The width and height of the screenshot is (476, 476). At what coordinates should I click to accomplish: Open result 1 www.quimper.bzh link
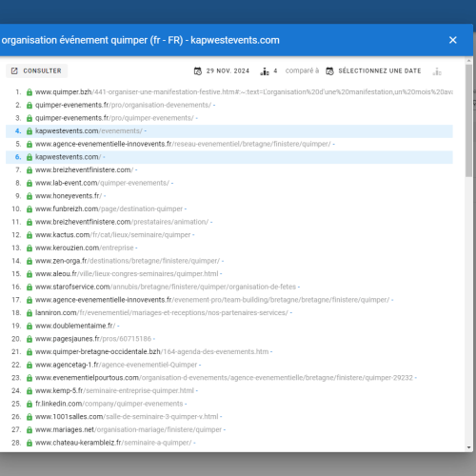244,92
